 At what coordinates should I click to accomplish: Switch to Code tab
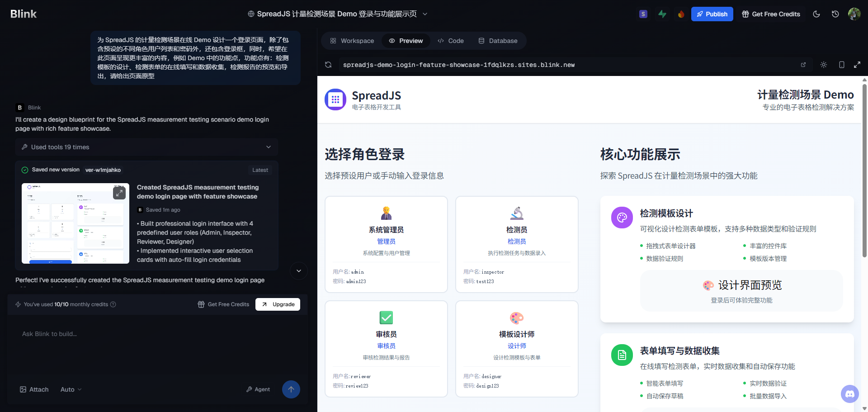451,41
